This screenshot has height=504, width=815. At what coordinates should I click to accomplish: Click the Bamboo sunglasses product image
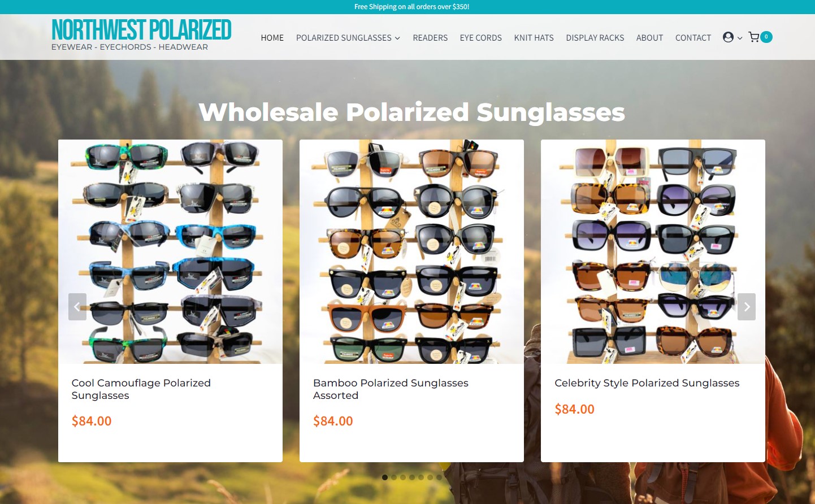pyautogui.click(x=411, y=251)
